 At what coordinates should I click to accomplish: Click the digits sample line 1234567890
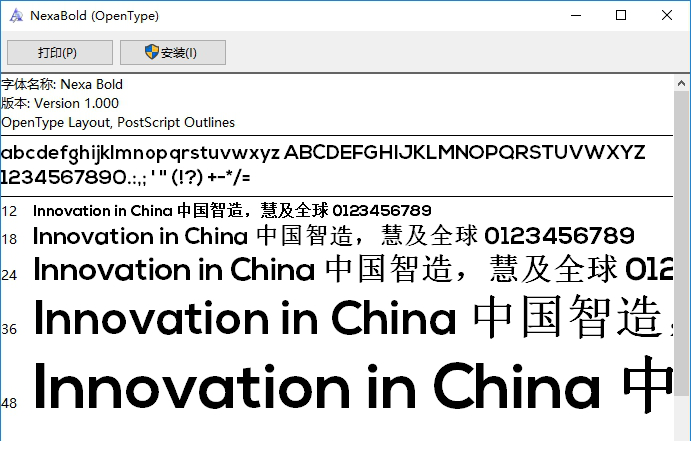pos(126,177)
